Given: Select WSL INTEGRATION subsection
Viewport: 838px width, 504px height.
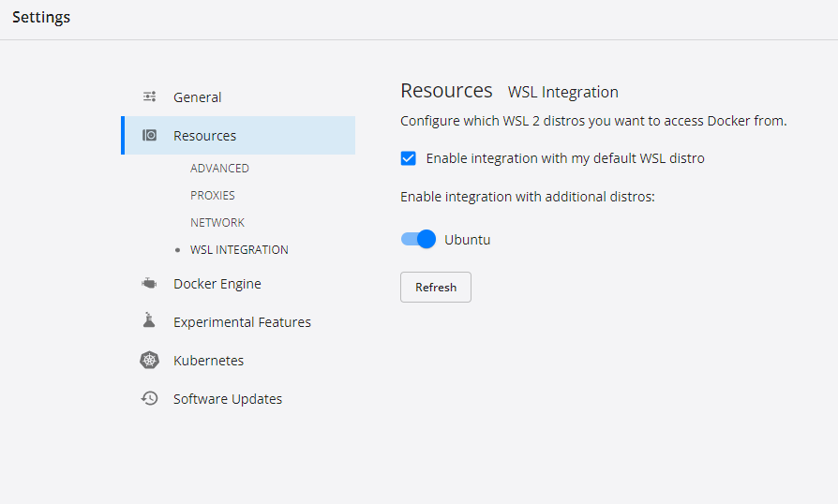Looking at the screenshot, I should pyautogui.click(x=239, y=250).
